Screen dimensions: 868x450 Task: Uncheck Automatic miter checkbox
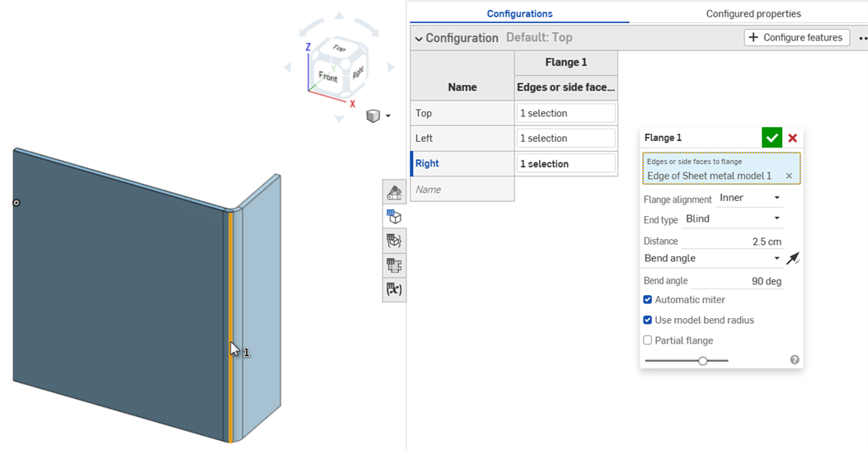coord(648,300)
